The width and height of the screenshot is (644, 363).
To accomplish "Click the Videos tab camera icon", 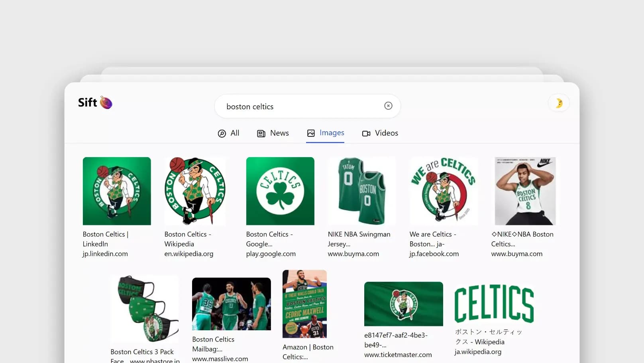I will [x=366, y=134].
